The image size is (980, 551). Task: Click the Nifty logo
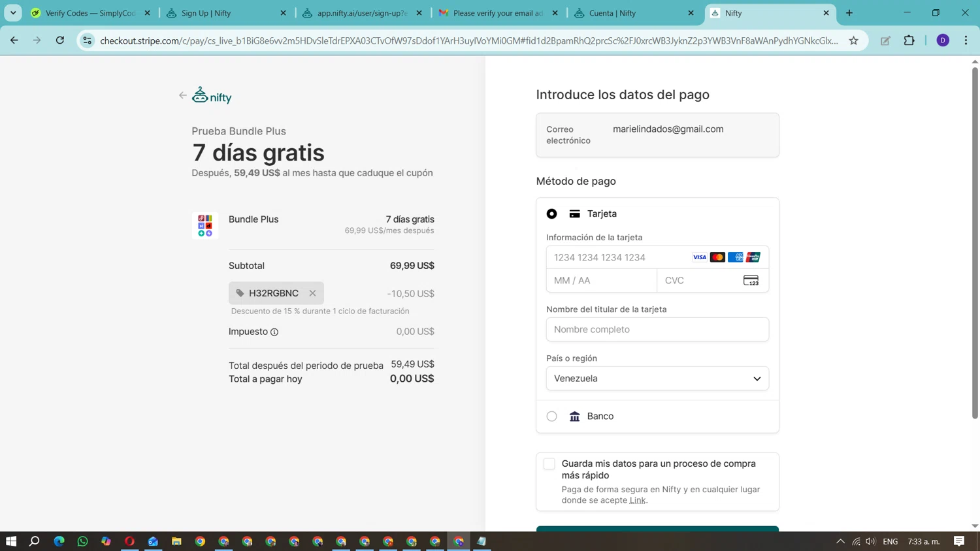[212, 95]
